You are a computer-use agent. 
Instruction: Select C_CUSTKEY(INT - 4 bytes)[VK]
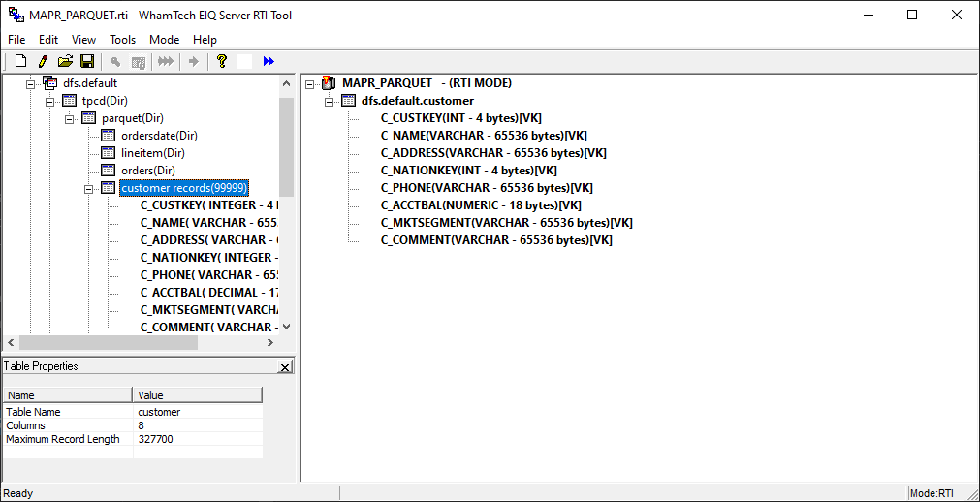pyautogui.click(x=461, y=118)
